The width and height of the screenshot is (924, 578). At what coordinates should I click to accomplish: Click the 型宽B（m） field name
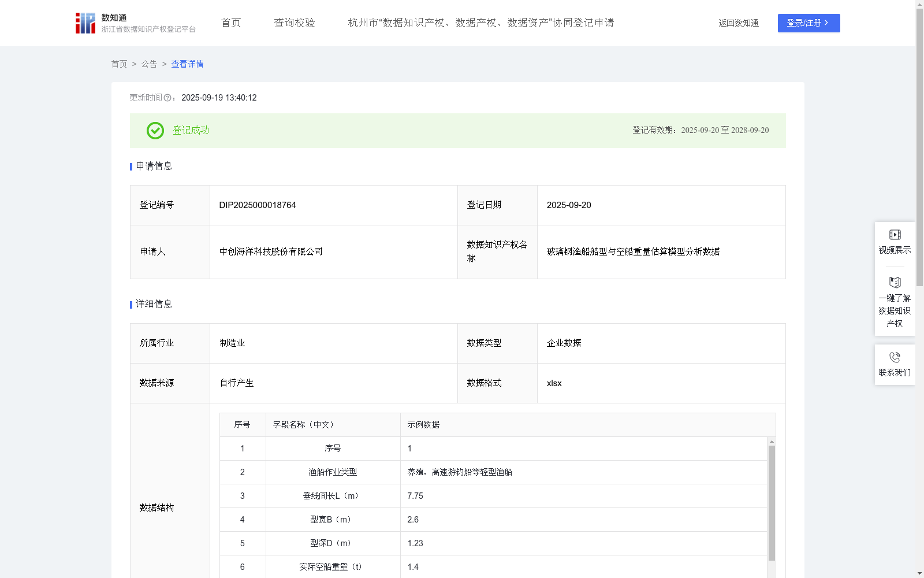pos(333,520)
